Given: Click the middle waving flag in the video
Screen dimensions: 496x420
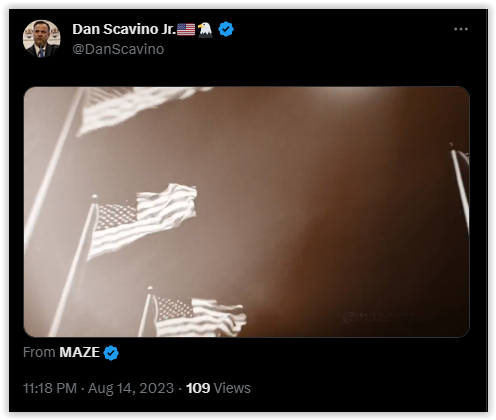Looking at the screenshot, I should [143, 220].
